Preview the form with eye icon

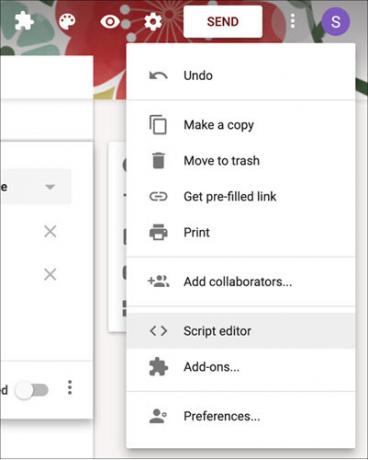coord(110,22)
